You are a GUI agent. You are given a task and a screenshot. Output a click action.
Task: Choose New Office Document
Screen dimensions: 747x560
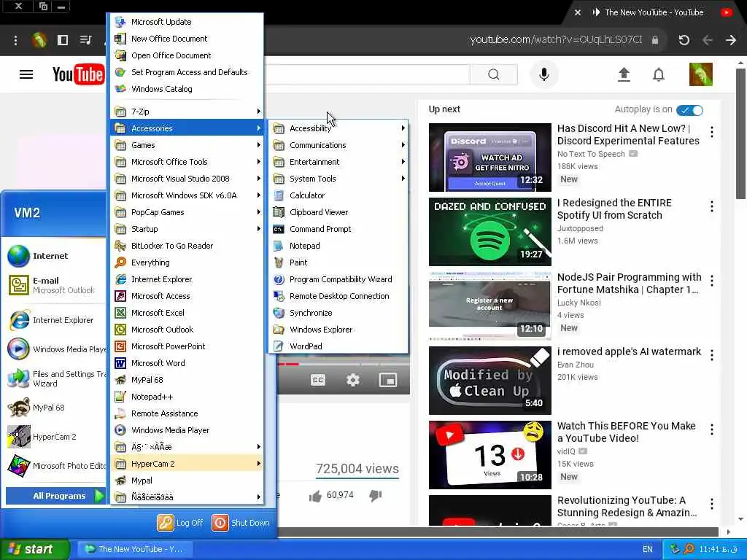187,39
